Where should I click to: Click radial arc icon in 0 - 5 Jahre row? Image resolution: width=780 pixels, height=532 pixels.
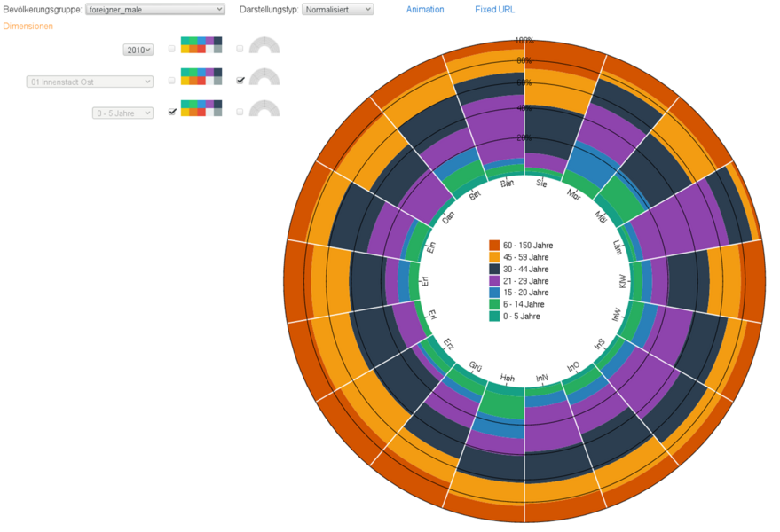264,109
